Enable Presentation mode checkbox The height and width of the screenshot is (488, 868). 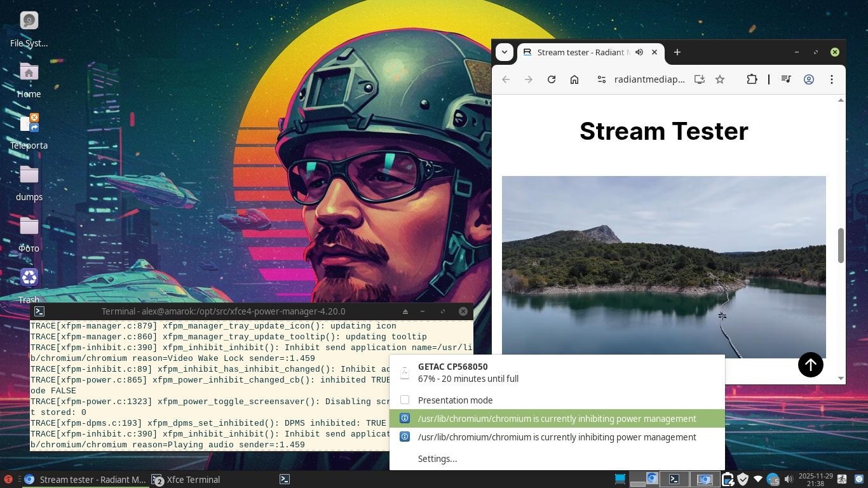[405, 400]
